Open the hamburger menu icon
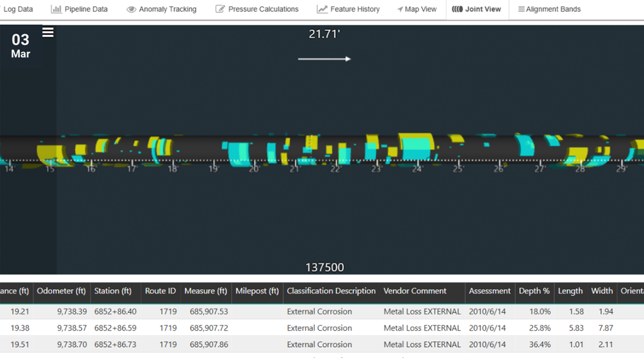The height and width of the screenshot is (358, 644). [48, 32]
